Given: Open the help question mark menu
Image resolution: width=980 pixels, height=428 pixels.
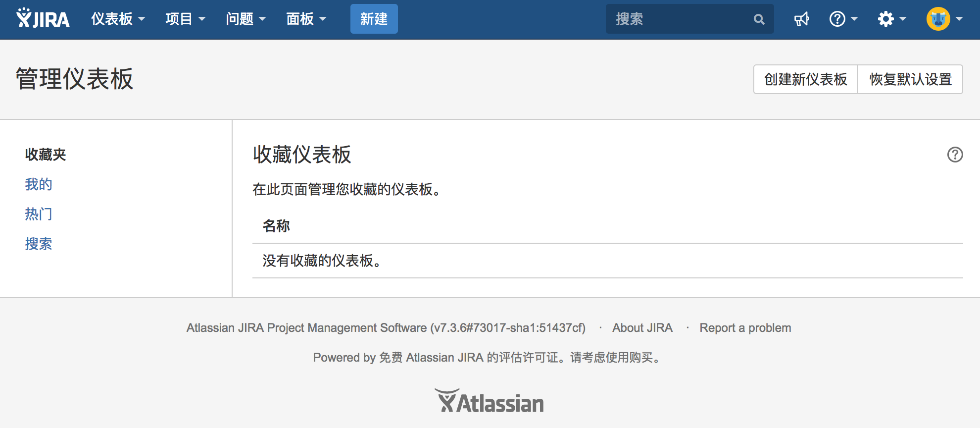Looking at the screenshot, I should pos(843,19).
